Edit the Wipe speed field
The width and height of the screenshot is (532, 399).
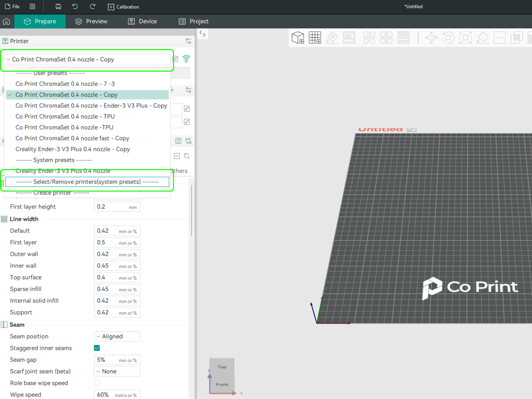(x=117, y=395)
